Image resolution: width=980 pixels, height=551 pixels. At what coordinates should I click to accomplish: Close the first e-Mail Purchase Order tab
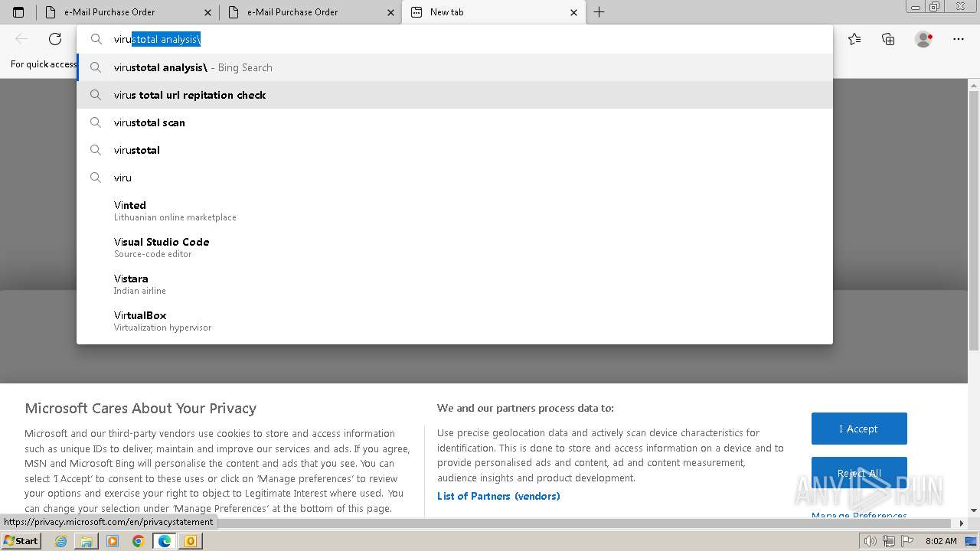208,12
